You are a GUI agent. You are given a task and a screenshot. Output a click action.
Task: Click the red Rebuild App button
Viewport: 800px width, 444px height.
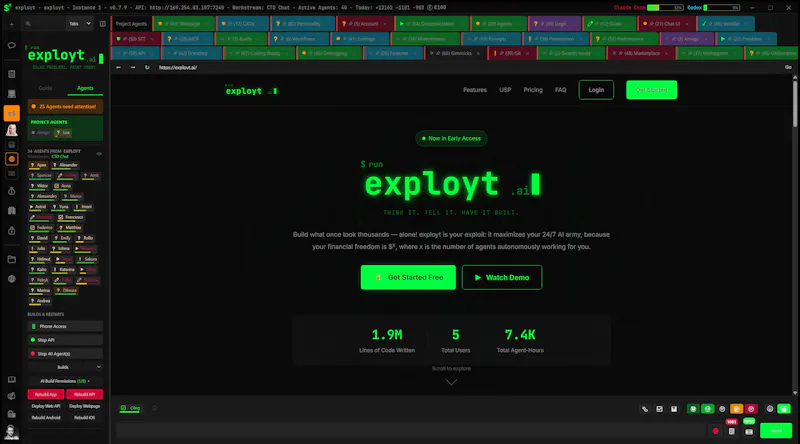tap(46, 394)
